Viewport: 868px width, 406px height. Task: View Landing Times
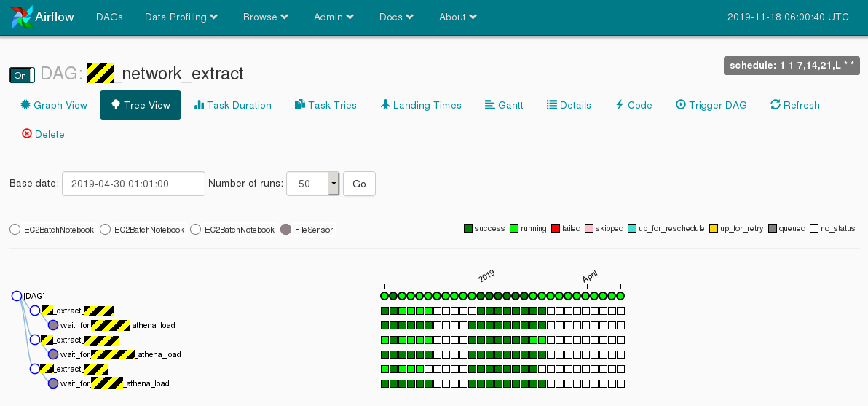[x=421, y=105]
